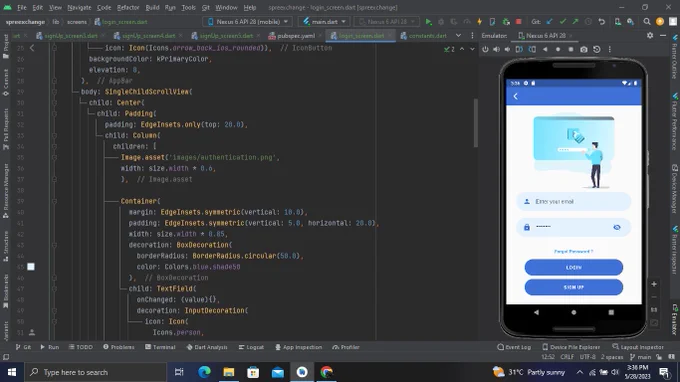Open the Tools menu
The width and height of the screenshot is (680, 382).
(188, 7)
